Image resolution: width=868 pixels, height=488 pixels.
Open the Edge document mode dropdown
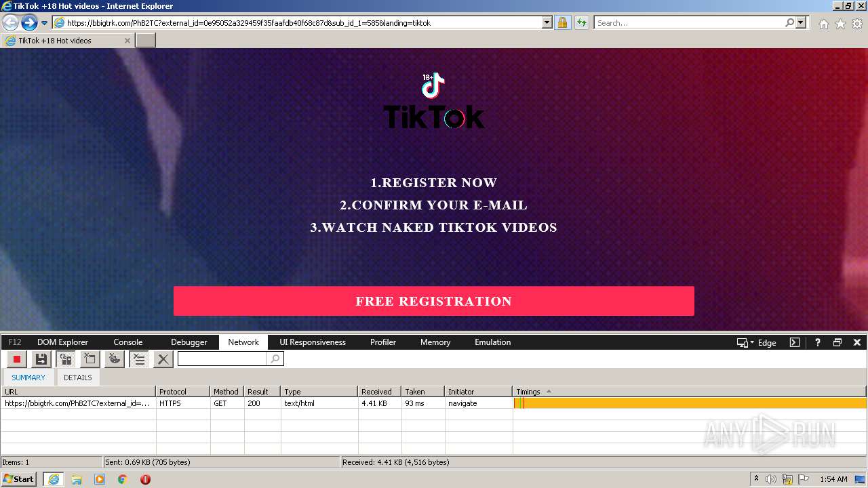tap(757, 342)
